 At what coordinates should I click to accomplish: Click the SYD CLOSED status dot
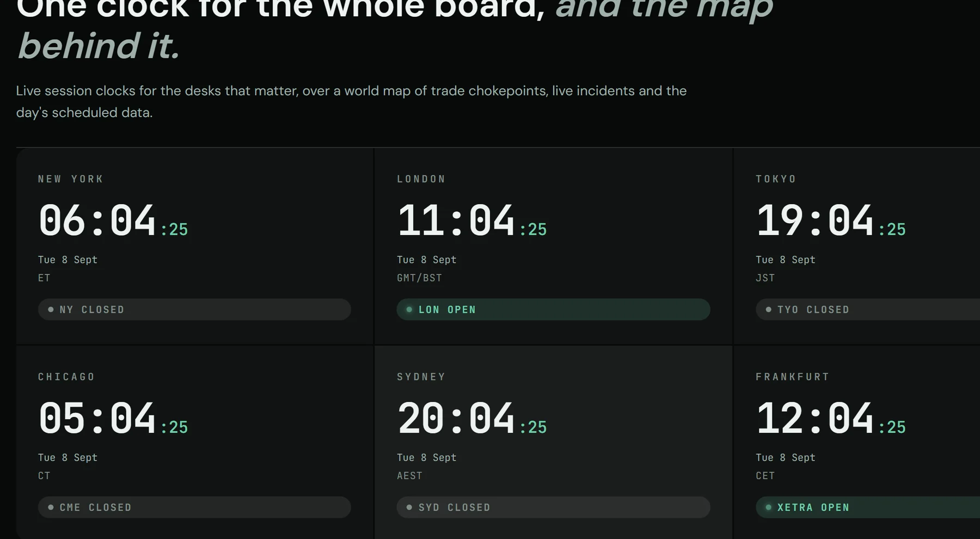pos(409,507)
